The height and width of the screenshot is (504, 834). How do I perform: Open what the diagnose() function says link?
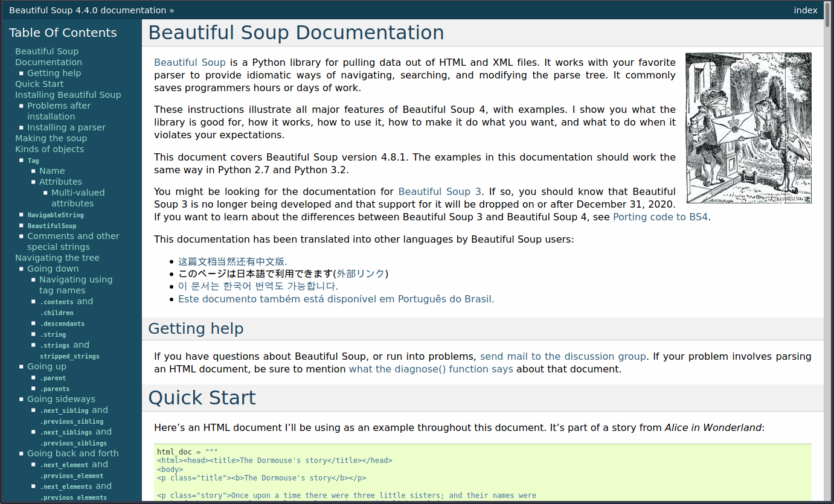(x=431, y=369)
